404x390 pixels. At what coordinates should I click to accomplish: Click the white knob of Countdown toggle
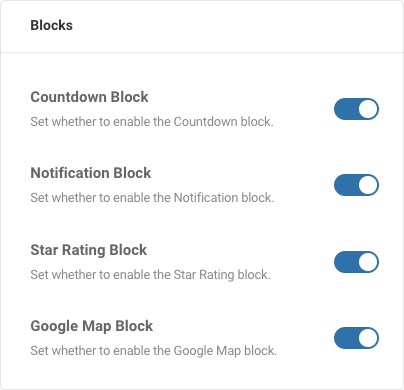click(368, 109)
